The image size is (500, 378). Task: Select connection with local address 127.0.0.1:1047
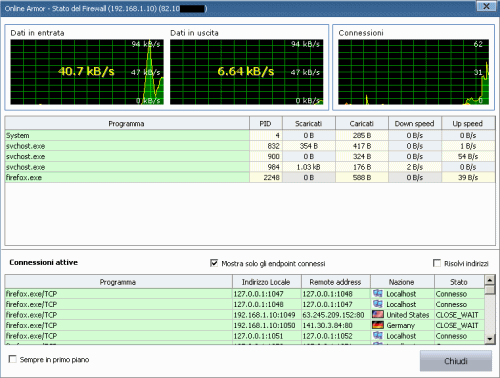245,294
